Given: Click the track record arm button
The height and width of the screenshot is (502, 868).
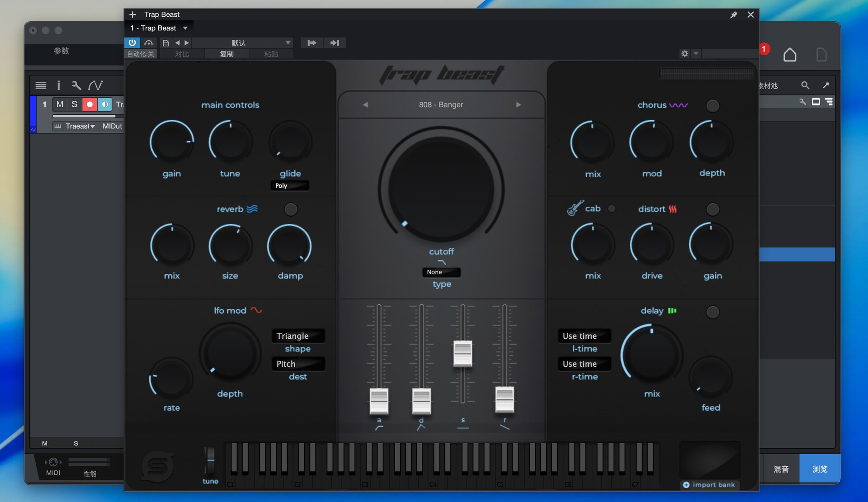Looking at the screenshot, I should point(90,104).
